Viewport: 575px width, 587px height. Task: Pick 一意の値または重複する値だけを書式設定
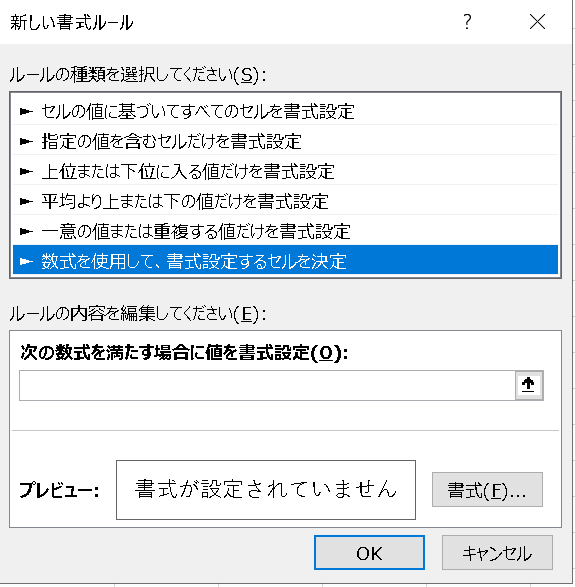285,231
